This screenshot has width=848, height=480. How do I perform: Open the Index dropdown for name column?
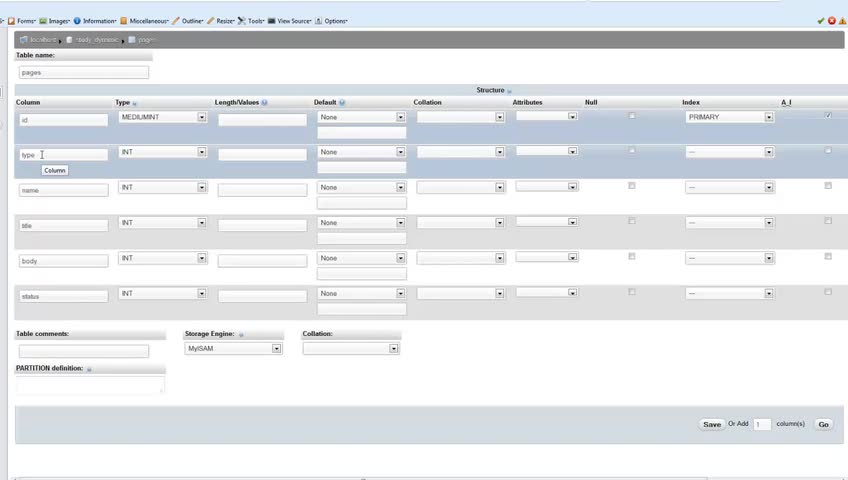pos(730,187)
